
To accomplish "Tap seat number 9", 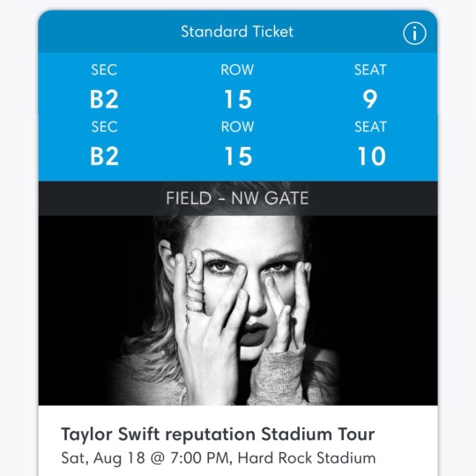I will tap(370, 100).
